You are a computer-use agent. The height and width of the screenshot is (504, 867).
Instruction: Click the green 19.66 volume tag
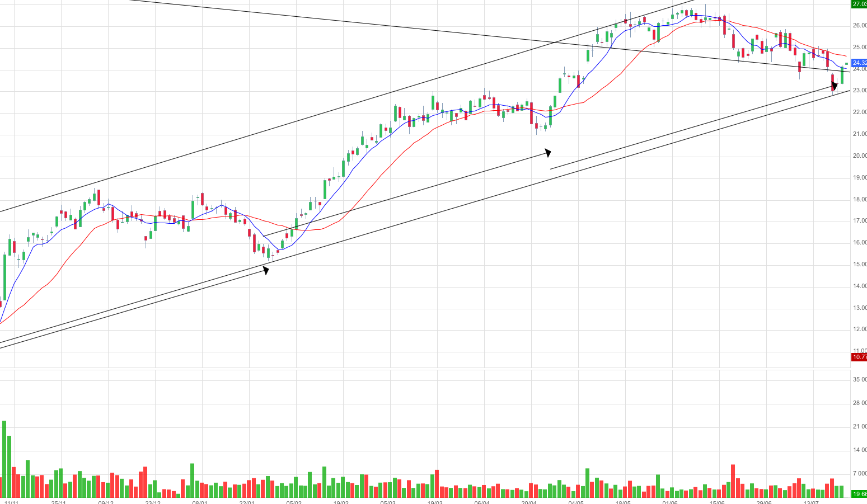pyautogui.click(x=859, y=494)
